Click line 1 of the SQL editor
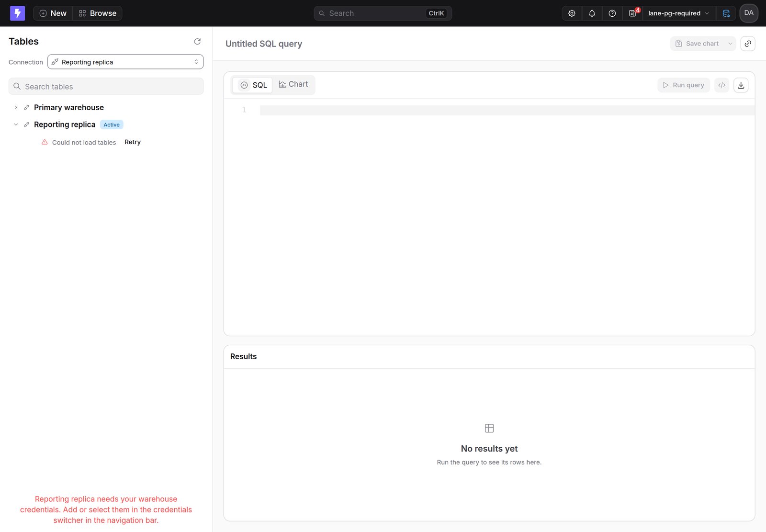The image size is (766, 532). [x=507, y=110]
